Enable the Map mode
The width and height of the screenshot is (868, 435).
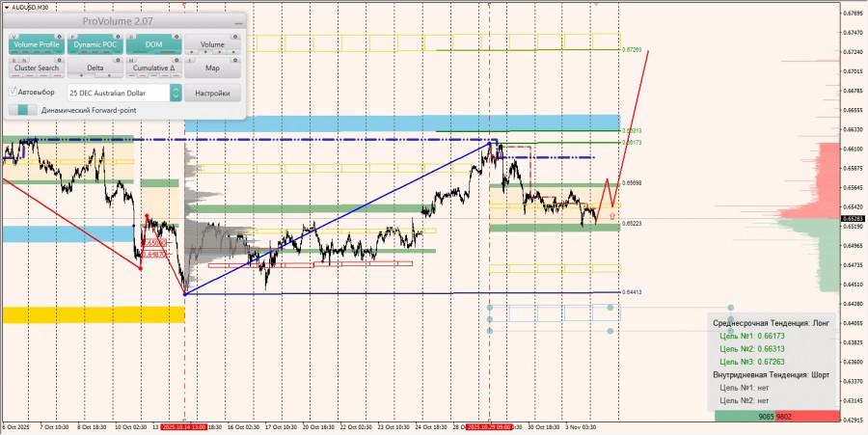(x=212, y=68)
